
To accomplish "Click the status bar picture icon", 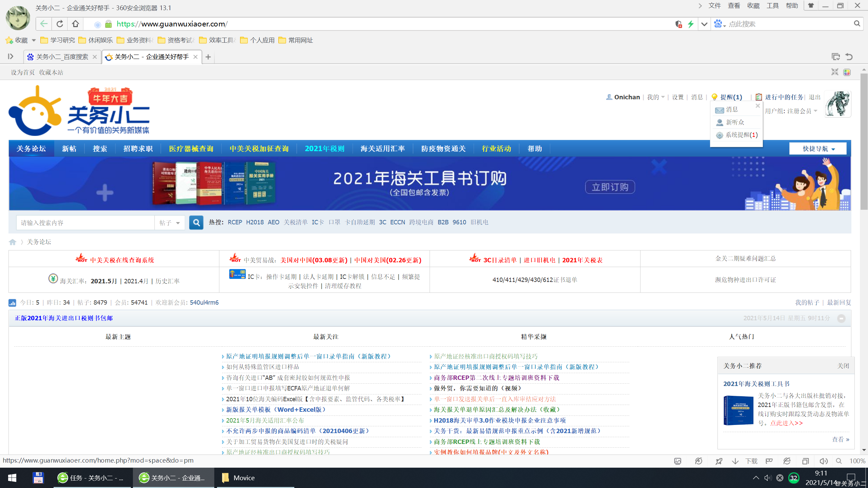I will [678, 461].
